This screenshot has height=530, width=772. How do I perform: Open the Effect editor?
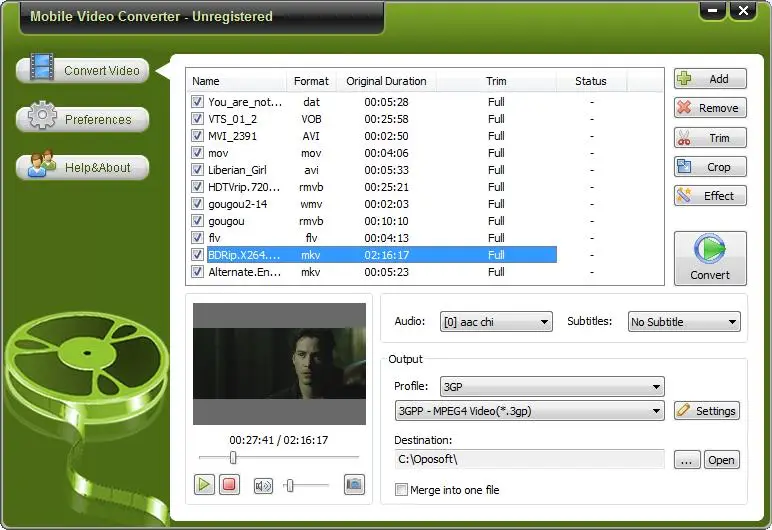point(710,196)
